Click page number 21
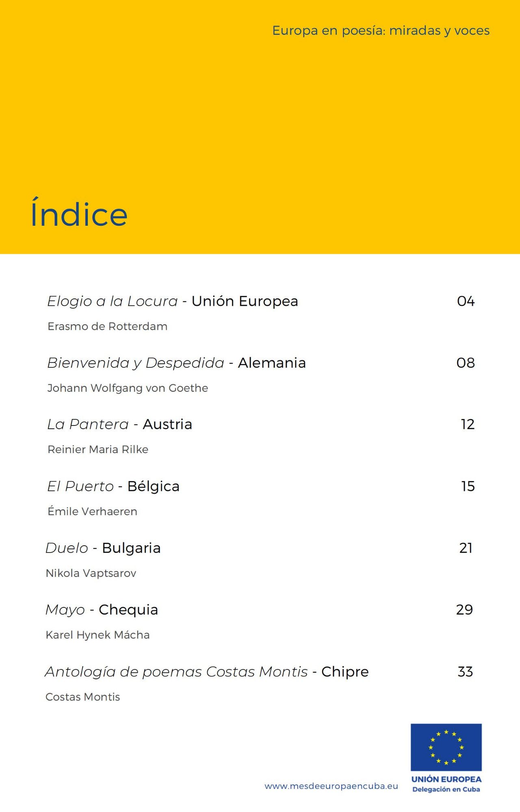The height and width of the screenshot is (812, 520). pos(466,548)
